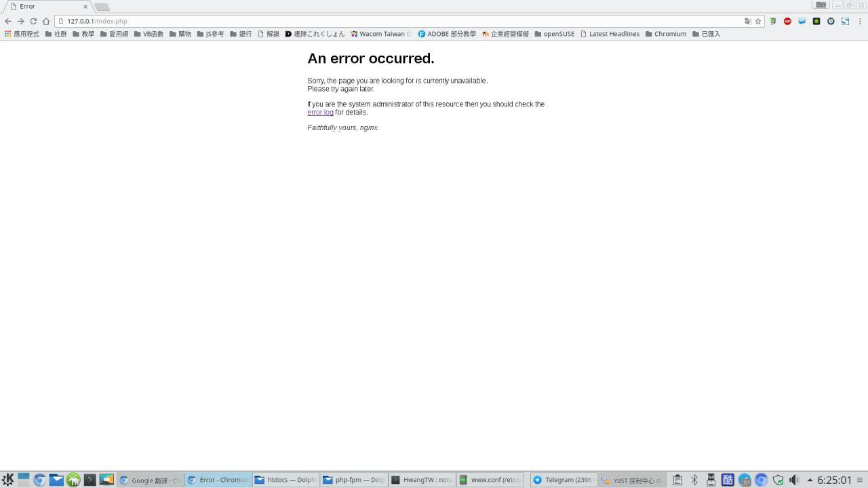
Task: Open the dark circular 'e' extension
Action: tap(831, 21)
